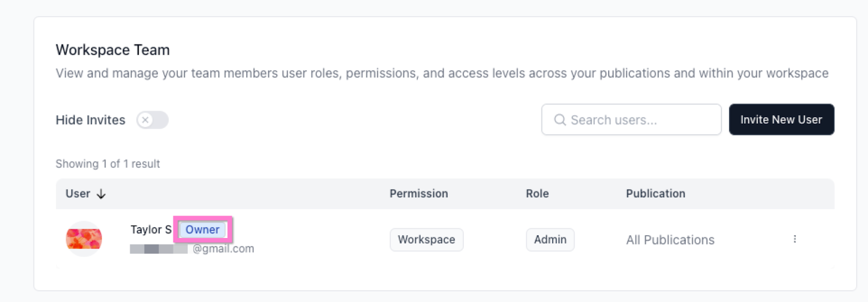Click Taylor S's profile avatar
The image size is (868, 302).
84,239
